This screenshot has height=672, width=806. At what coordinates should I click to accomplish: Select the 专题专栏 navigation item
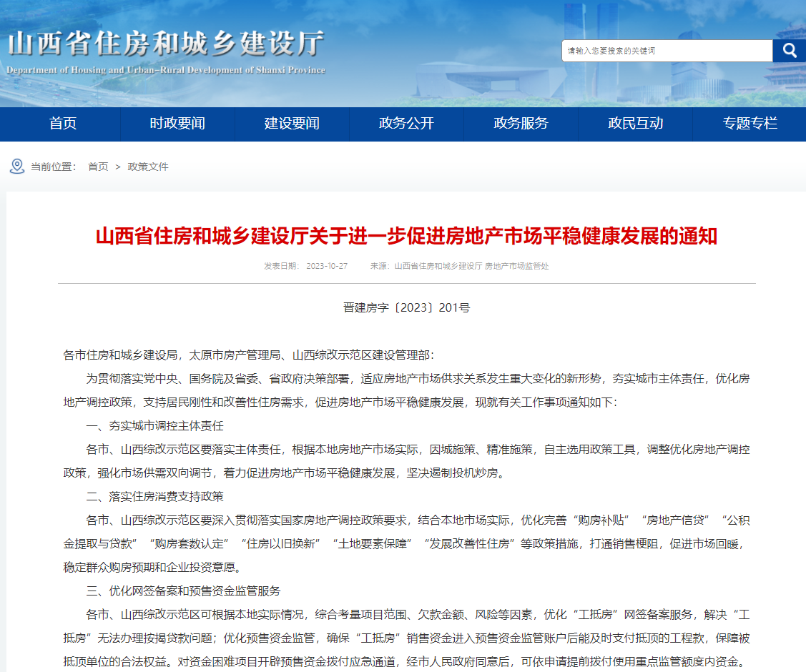[x=750, y=124]
